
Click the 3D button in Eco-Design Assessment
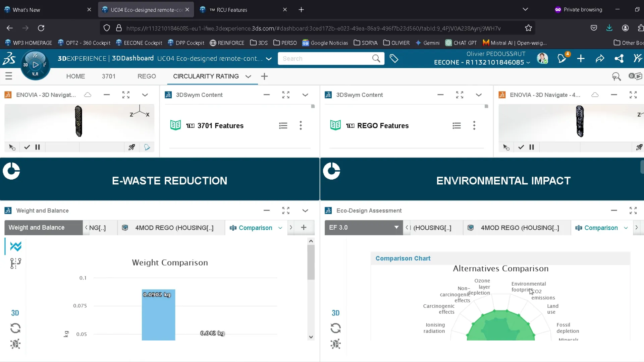point(335,313)
